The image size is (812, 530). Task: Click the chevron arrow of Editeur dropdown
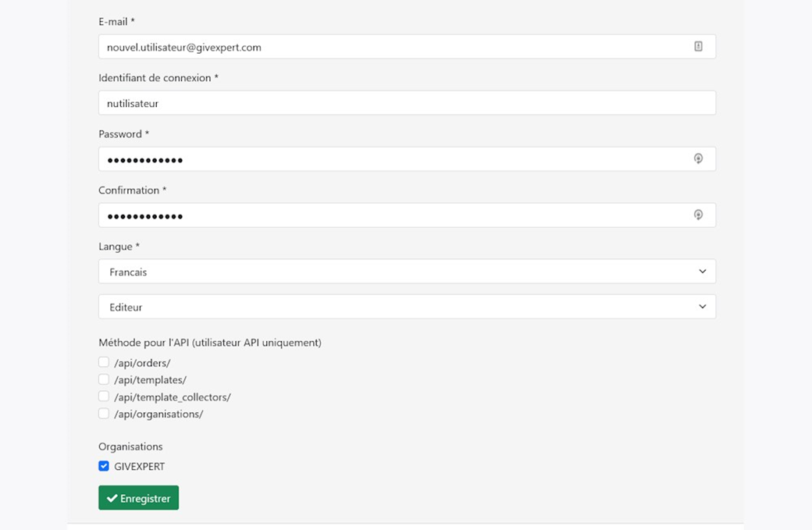click(702, 307)
